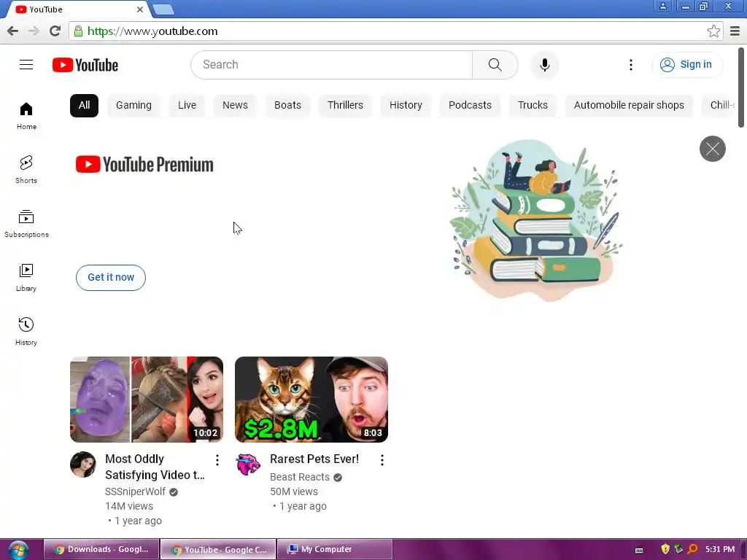The width and height of the screenshot is (747, 560).
Task: Open YouTube settings three-dot menu
Action: (x=631, y=65)
